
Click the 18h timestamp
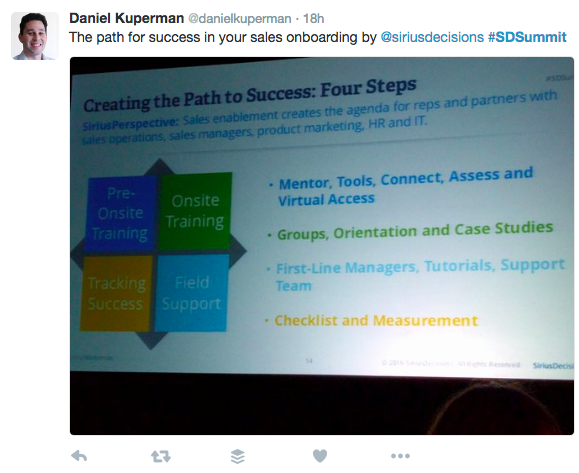tap(314, 18)
